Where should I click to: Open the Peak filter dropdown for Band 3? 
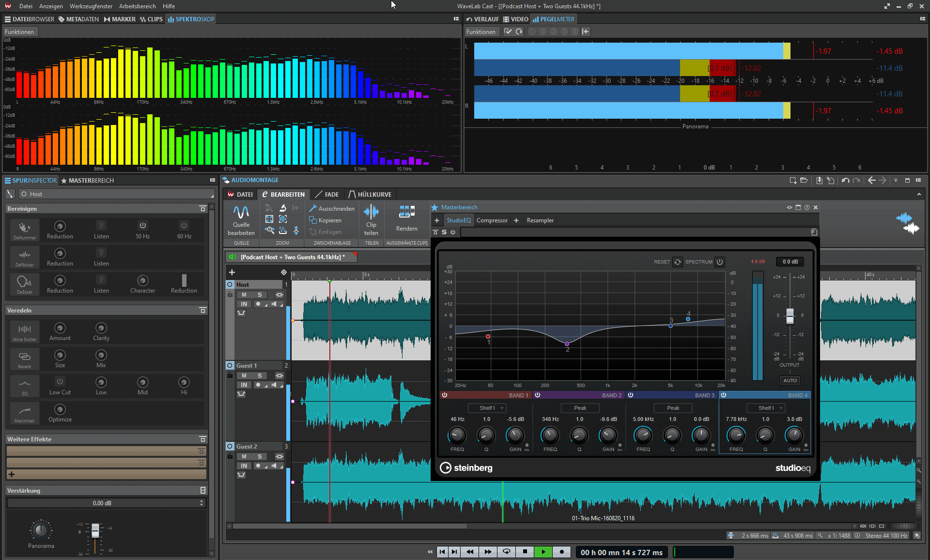(x=673, y=407)
